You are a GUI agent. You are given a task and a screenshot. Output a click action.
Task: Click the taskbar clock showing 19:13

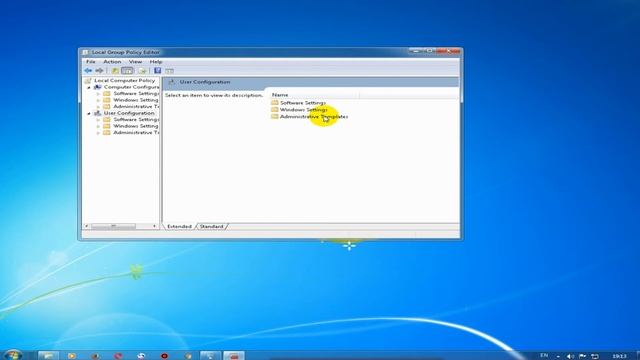click(619, 356)
